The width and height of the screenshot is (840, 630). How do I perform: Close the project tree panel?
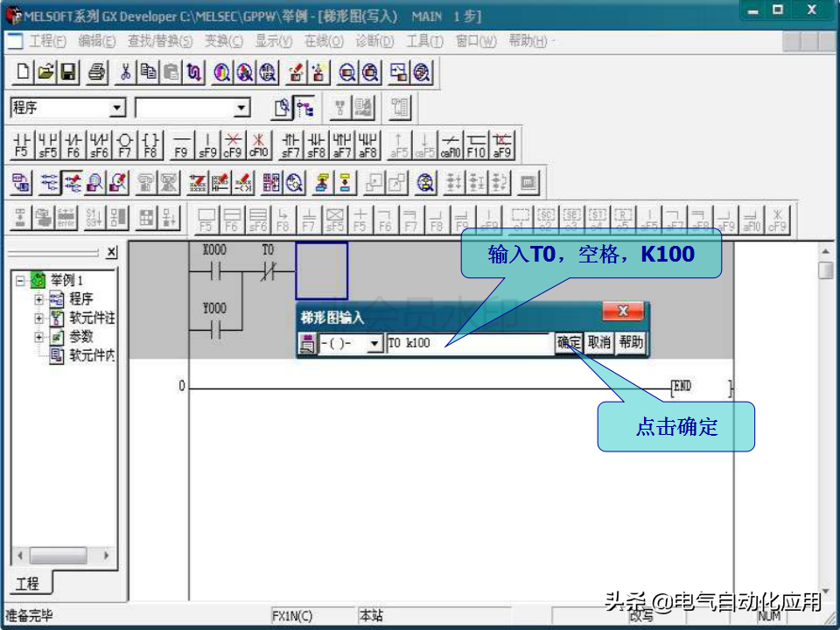111,252
